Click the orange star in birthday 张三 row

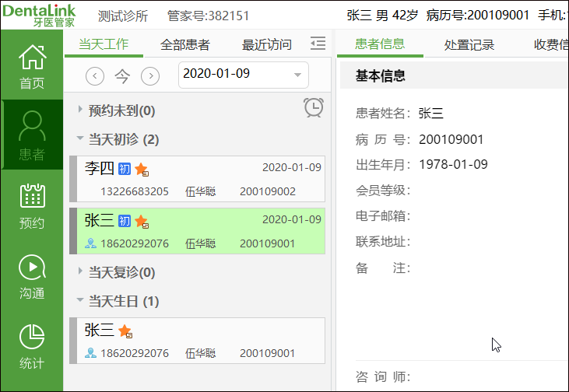125,331
